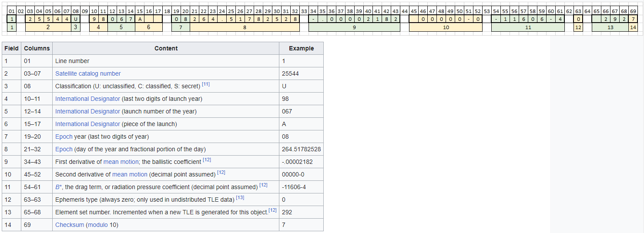Click the 264.51782528 example cell
The width and height of the screenshot is (644, 233).
click(301, 149)
